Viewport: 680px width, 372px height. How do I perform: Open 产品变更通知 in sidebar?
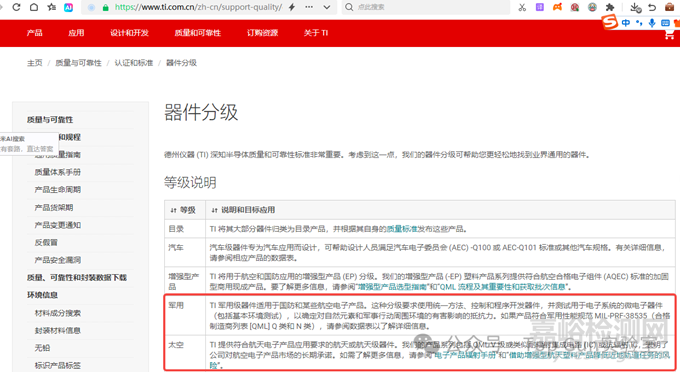tap(58, 225)
